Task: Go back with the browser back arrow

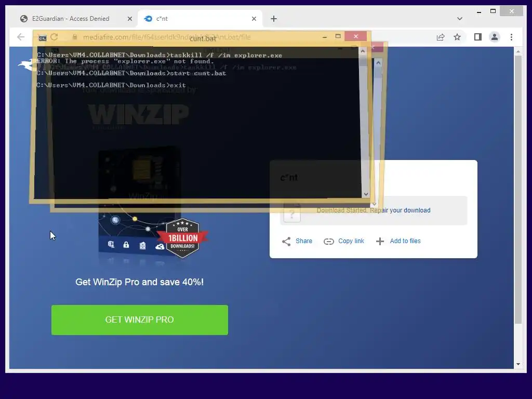Action: tap(21, 37)
